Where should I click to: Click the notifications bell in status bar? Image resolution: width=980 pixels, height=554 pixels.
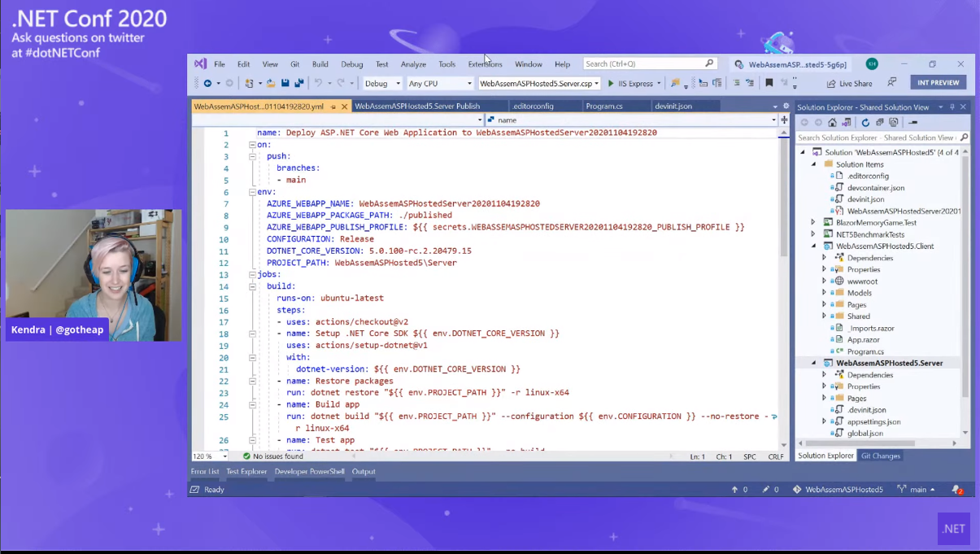(957, 490)
